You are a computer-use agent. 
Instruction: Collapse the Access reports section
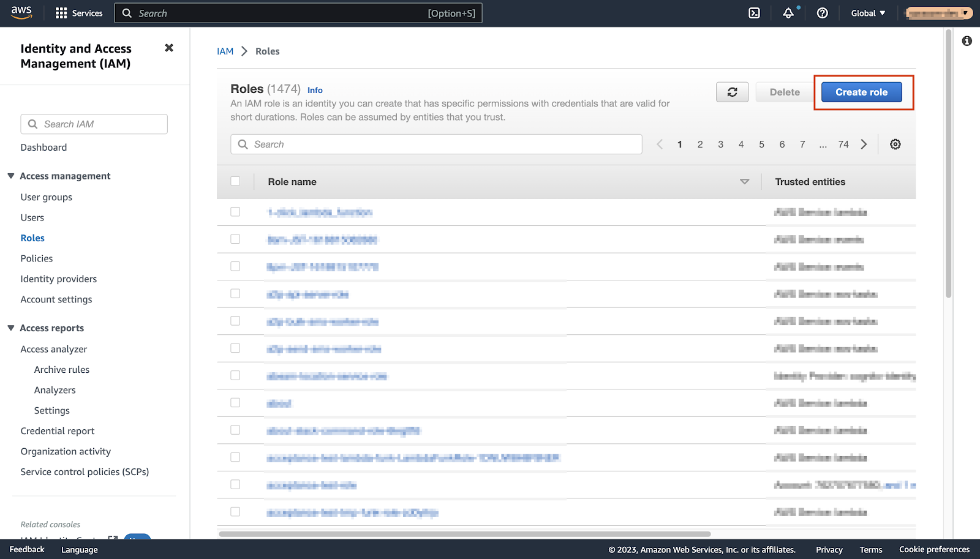(x=11, y=328)
